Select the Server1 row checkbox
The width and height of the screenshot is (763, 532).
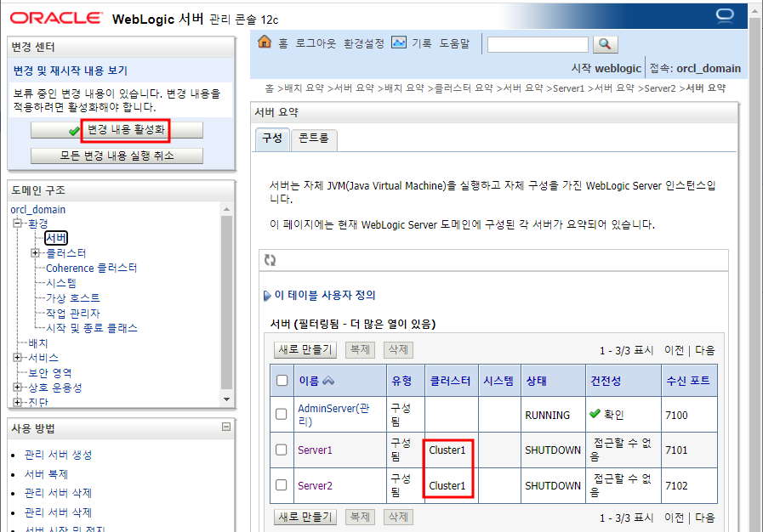tap(282, 450)
